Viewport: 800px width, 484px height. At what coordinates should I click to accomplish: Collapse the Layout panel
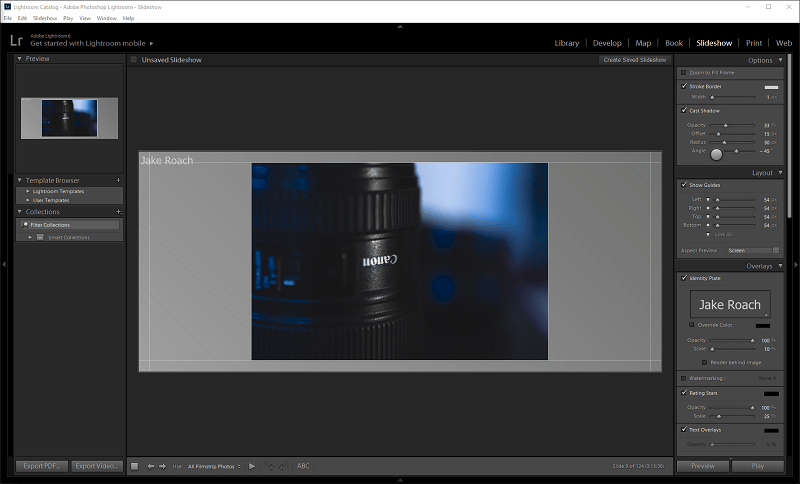(780, 173)
